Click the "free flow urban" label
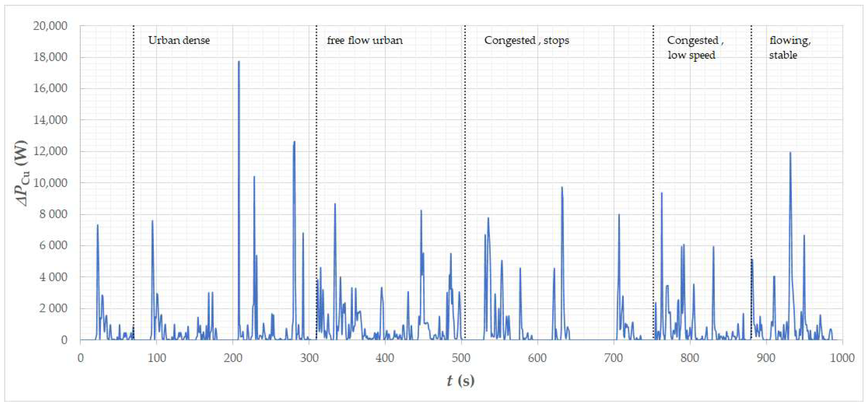868x406 pixels. 365,40
